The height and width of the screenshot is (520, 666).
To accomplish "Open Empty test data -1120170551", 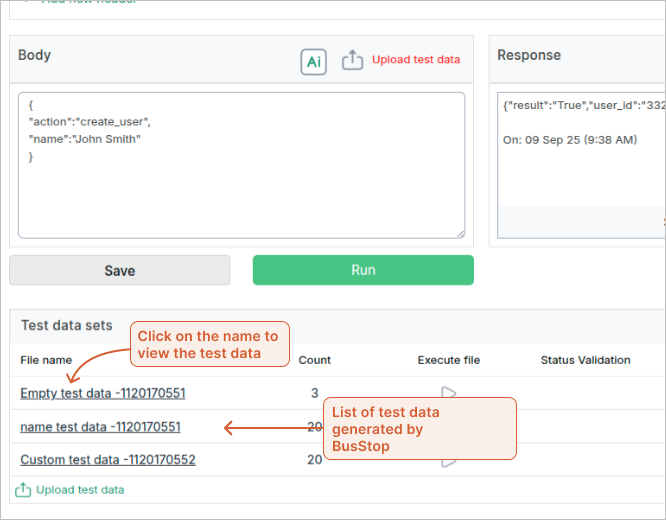I will pyautogui.click(x=102, y=393).
